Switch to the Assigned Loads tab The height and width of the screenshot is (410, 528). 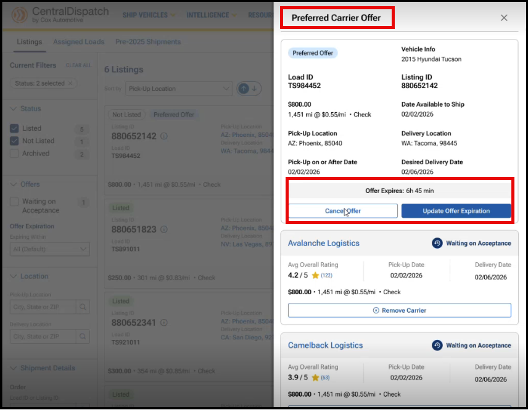78,42
